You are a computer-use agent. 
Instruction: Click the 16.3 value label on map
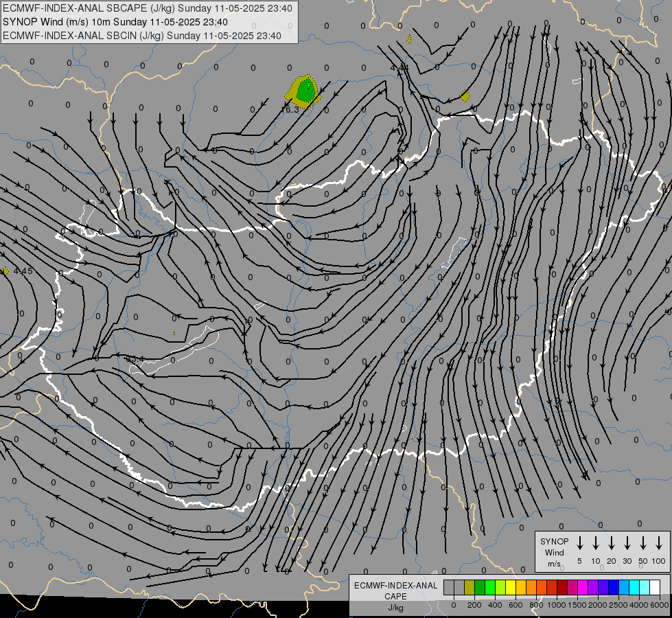click(x=290, y=110)
